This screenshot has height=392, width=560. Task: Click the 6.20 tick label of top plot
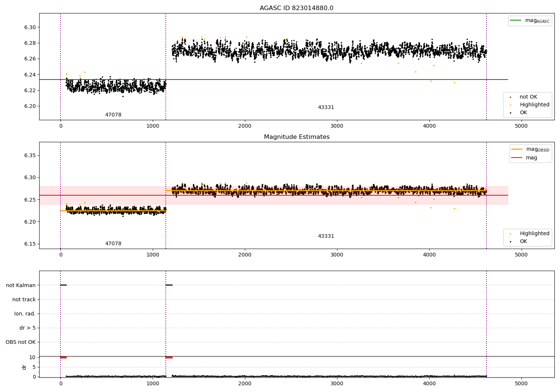tap(30, 106)
